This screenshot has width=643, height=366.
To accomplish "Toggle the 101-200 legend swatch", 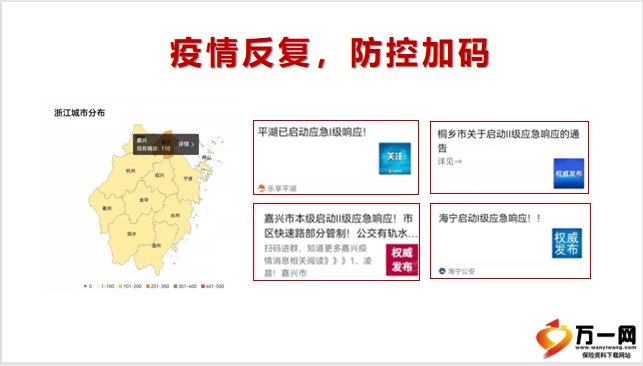I will (120, 286).
